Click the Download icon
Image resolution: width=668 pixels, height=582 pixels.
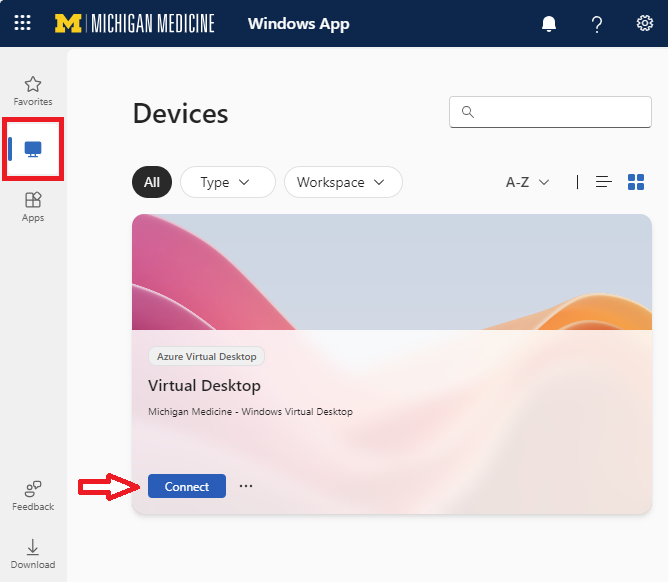point(33,553)
